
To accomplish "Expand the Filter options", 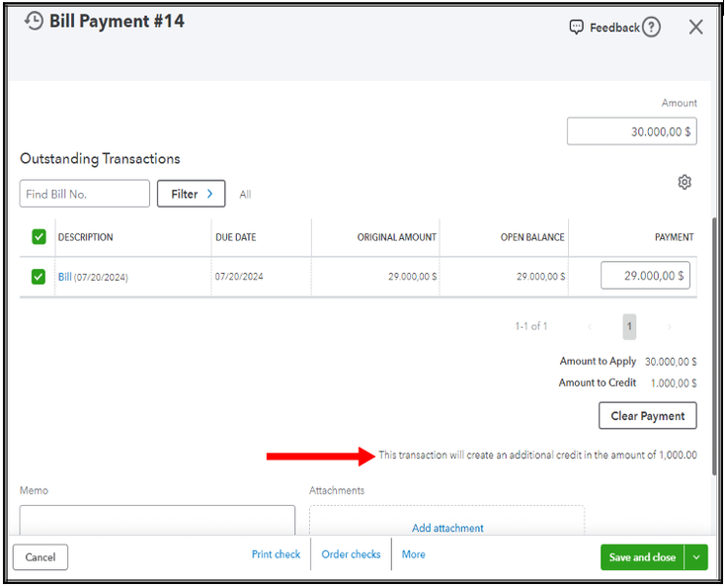I will pyautogui.click(x=191, y=194).
